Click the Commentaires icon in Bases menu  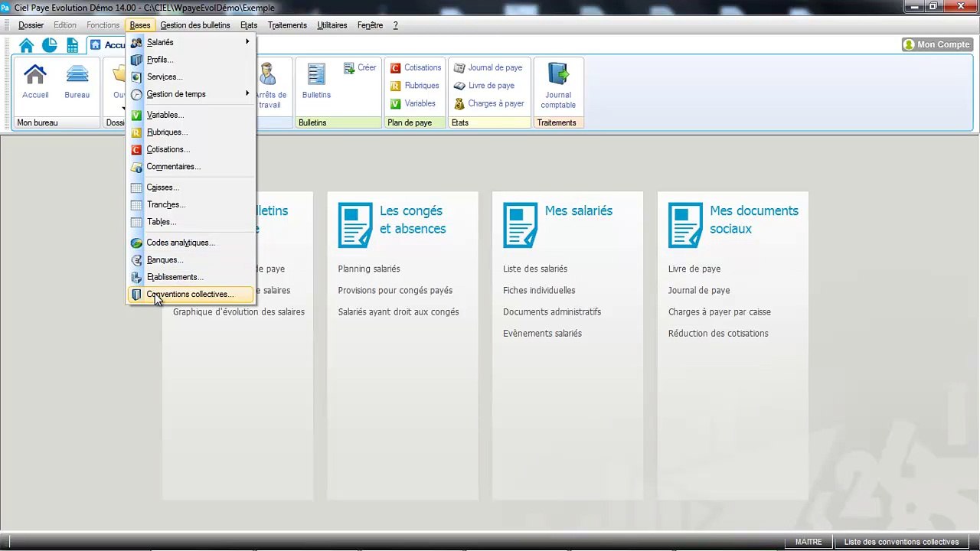(136, 167)
